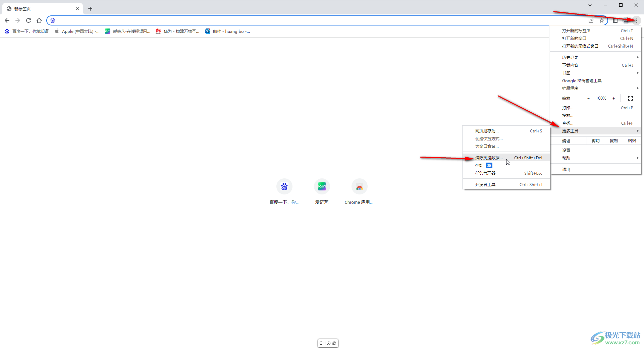Open the 华为 bookmark
The height and width of the screenshot is (348, 644).
click(177, 31)
